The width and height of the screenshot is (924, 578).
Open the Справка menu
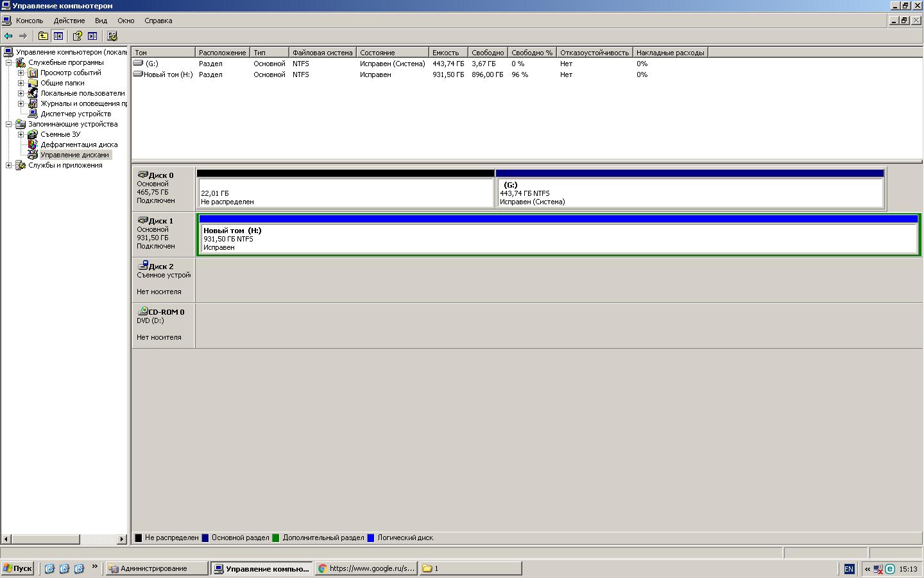tap(158, 21)
